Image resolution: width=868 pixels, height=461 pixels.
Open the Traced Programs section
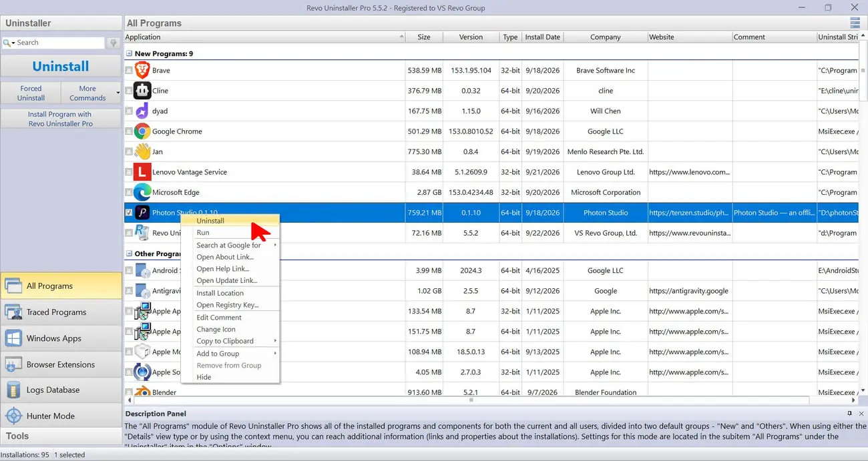pos(61,312)
